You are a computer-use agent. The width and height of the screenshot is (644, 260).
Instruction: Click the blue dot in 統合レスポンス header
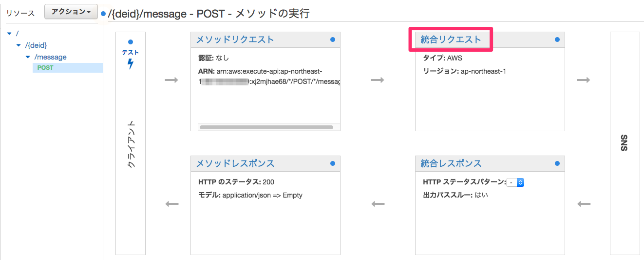(557, 163)
